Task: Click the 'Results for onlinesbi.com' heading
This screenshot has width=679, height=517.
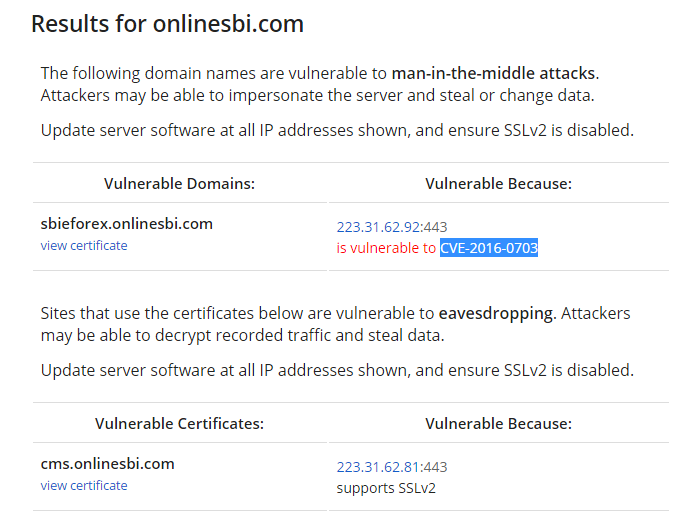Action: (x=167, y=24)
